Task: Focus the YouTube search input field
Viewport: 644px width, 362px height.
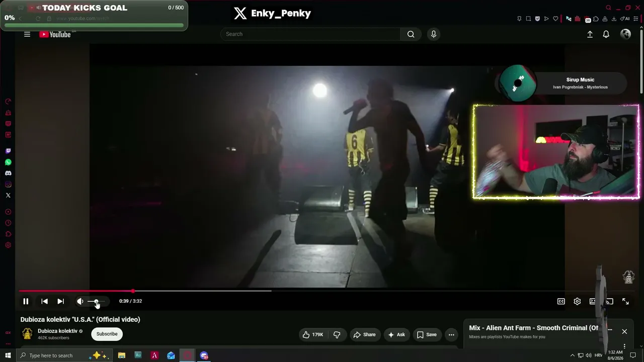Action: [310, 34]
